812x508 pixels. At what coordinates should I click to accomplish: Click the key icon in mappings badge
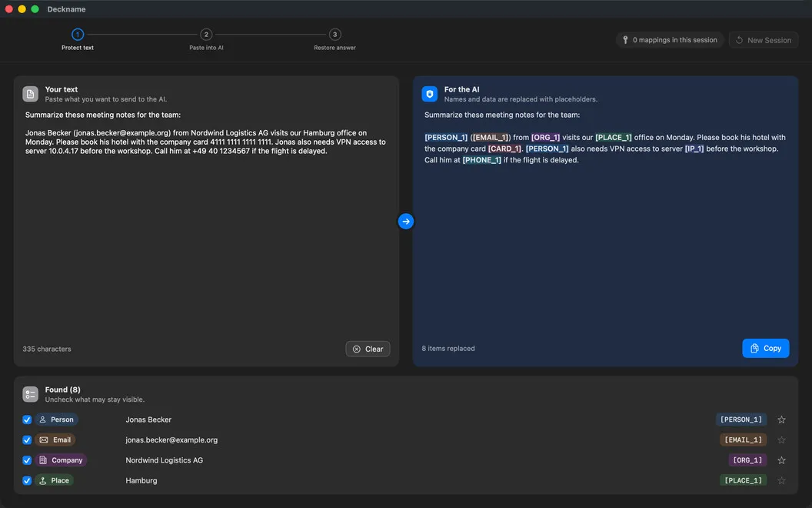click(x=625, y=40)
